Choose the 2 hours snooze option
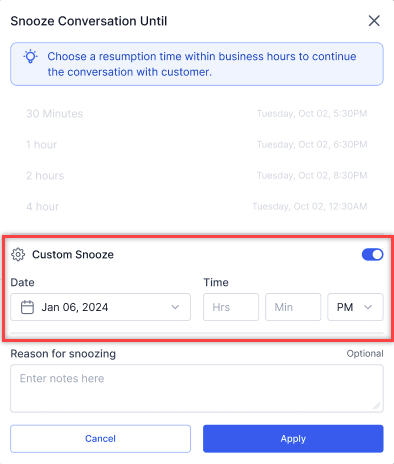This screenshot has height=464, width=394. tap(197, 176)
